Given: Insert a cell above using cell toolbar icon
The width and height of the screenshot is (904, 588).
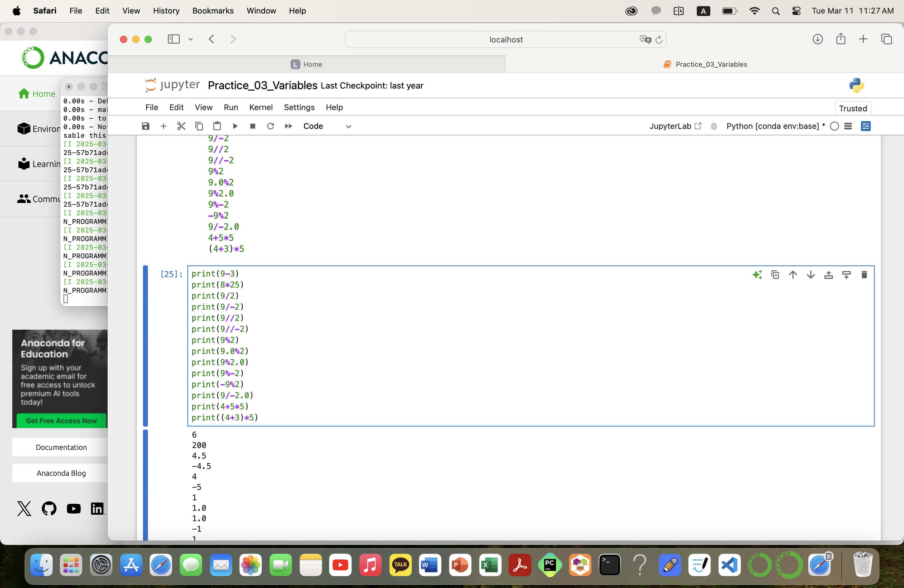Looking at the screenshot, I should coord(829,275).
